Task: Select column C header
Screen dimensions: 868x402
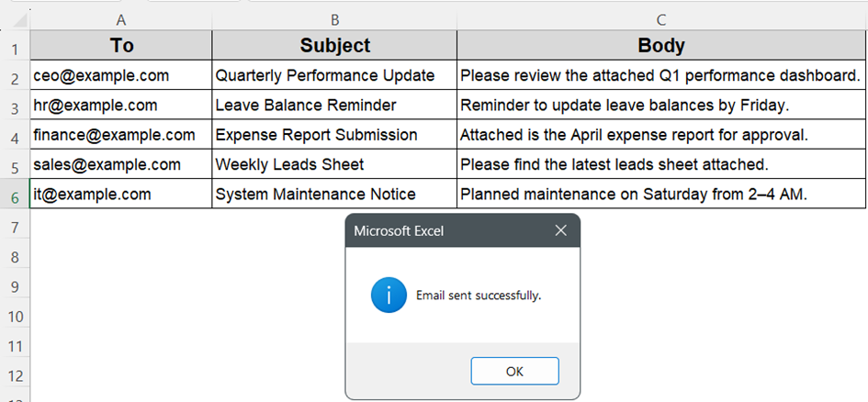Action: 661,20
